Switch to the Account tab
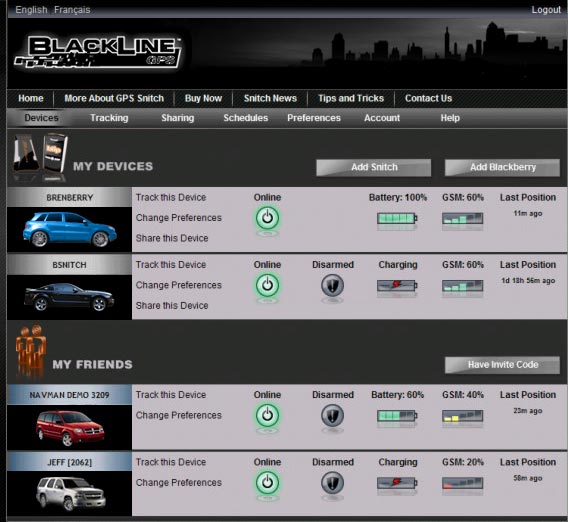568x522 pixels. tap(382, 118)
